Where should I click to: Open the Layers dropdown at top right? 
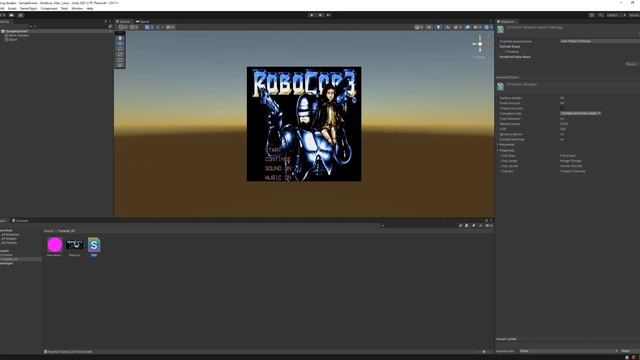616,15
